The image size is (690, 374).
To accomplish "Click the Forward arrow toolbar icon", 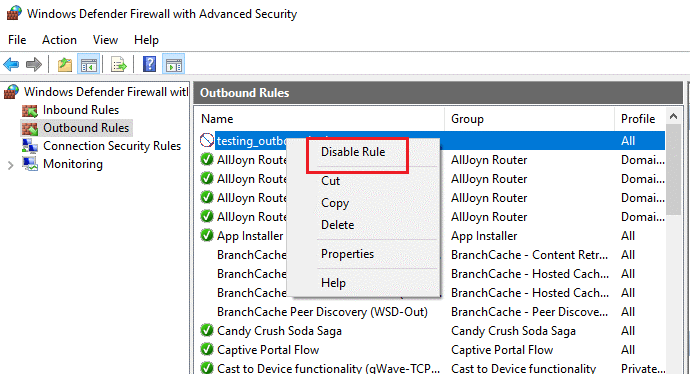I will 34,65.
